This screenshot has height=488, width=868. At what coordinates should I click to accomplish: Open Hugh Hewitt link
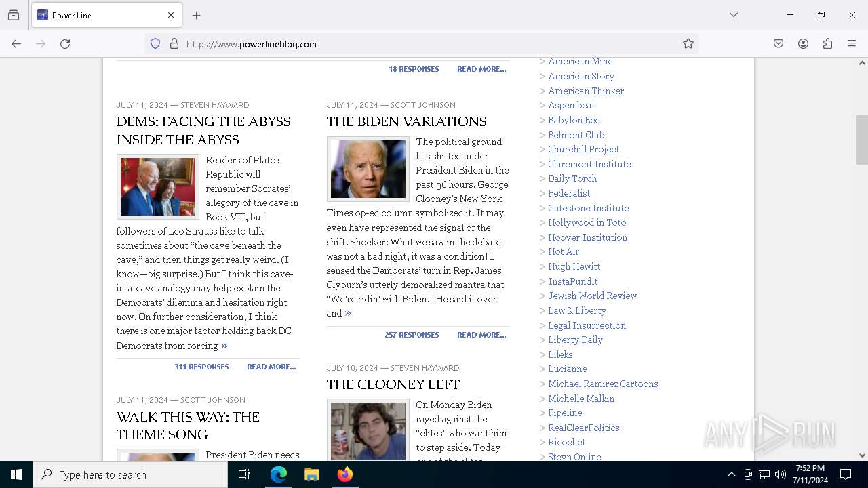coord(574,266)
